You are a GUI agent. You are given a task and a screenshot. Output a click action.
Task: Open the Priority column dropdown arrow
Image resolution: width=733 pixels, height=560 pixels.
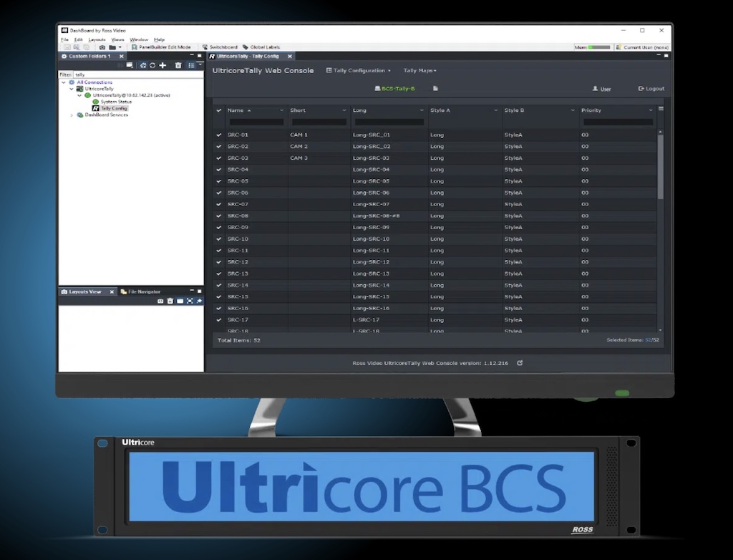(x=650, y=110)
